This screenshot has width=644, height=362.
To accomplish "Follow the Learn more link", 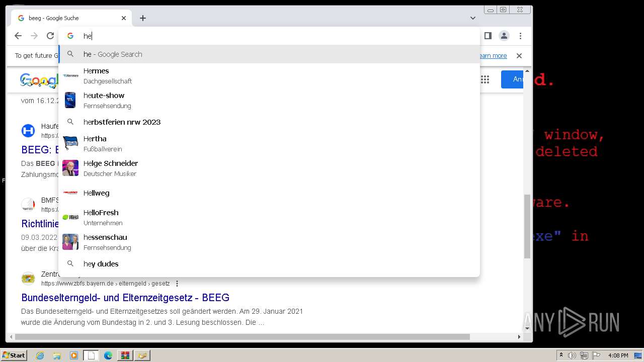I will point(493,56).
